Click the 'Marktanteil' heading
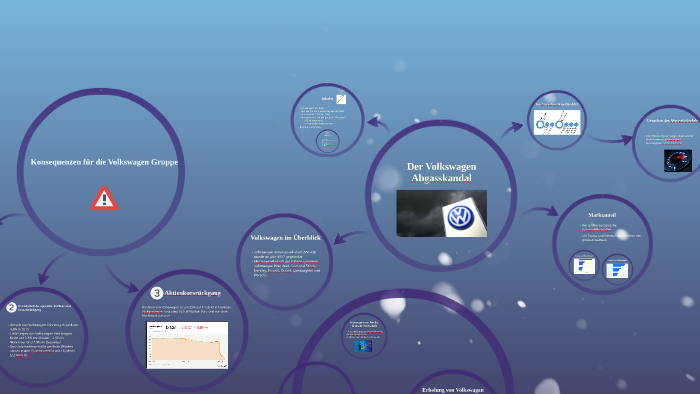The width and height of the screenshot is (700, 394). click(x=602, y=215)
